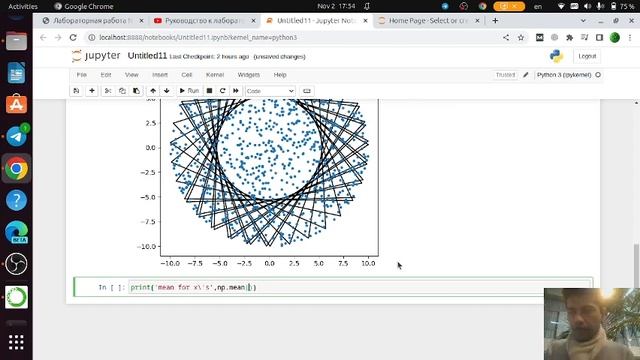Toggle the Chrome side panel icon

tap(599, 38)
